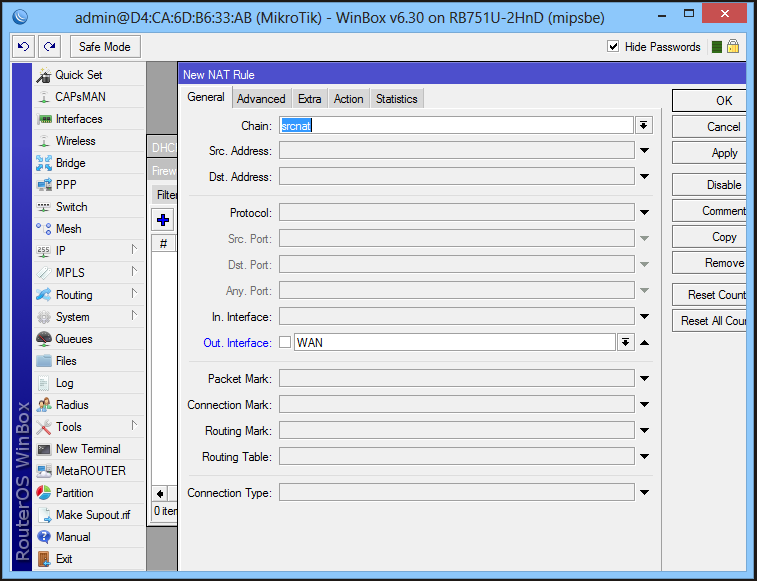The height and width of the screenshot is (581, 757).
Task: Open Wireless menu in sidebar
Action: [89, 141]
